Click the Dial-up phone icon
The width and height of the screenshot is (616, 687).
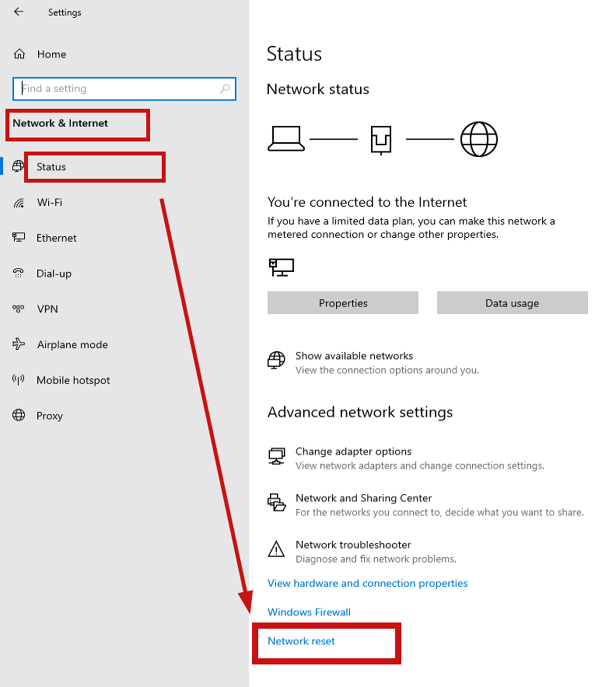[18, 273]
